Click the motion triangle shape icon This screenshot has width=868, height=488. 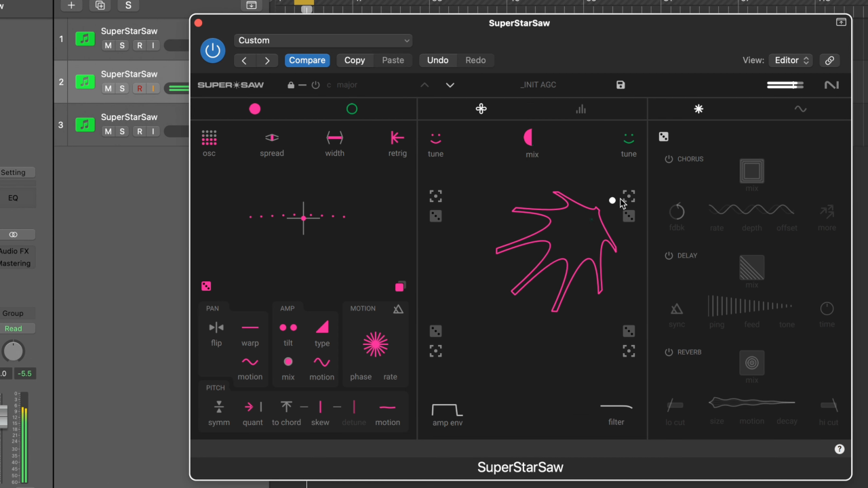point(398,309)
